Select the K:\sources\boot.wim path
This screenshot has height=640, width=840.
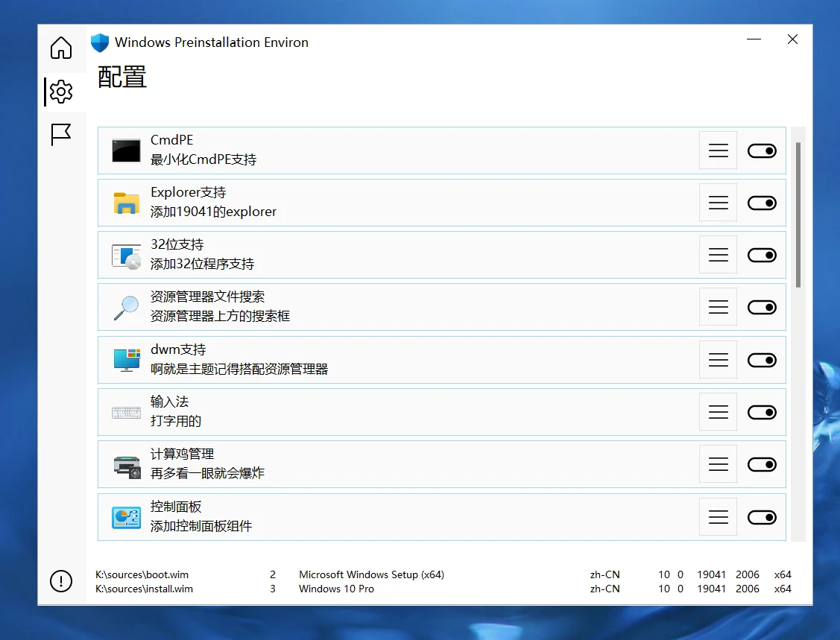[x=142, y=574]
